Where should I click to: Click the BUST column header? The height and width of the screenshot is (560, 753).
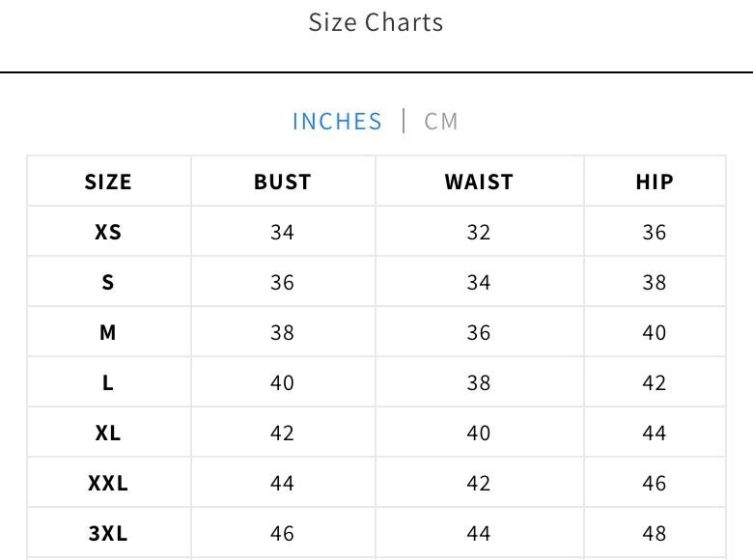point(282,182)
